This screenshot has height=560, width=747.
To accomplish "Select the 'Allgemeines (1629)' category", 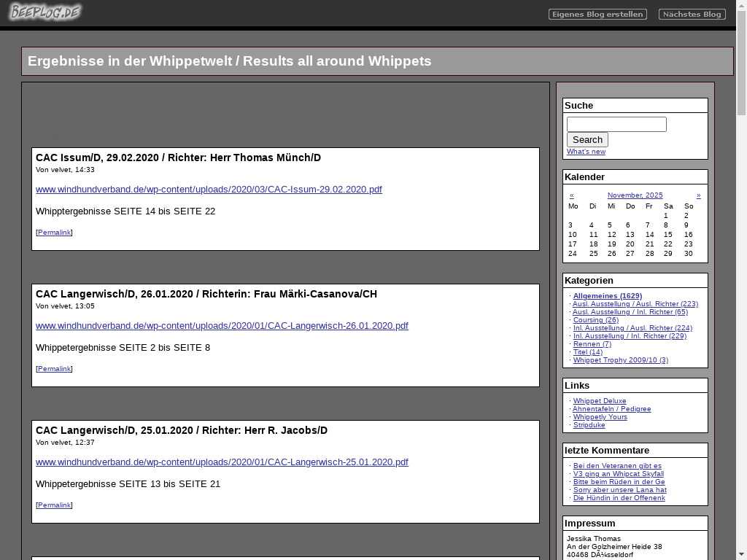I will 607,296.
